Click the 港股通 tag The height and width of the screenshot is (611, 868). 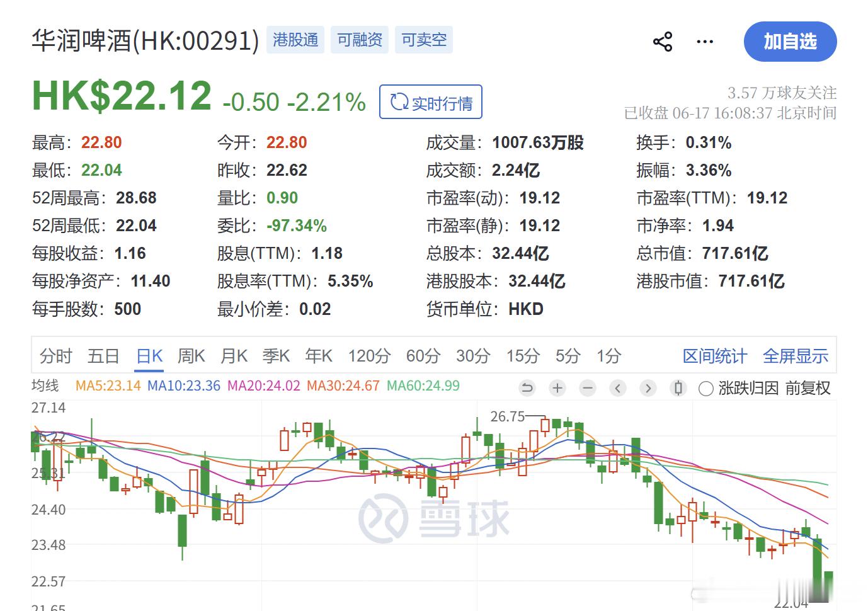[x=295, y=40]
